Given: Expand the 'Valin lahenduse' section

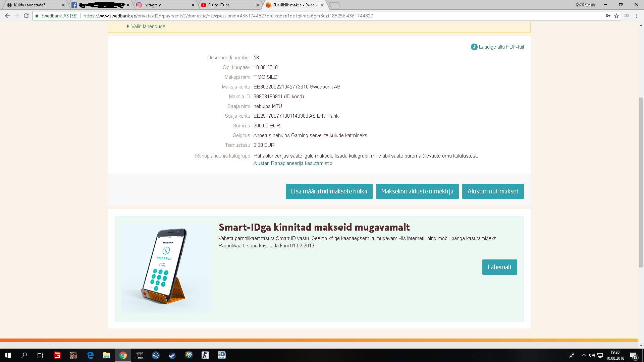Looking at the screenshot, I should click(x=146, y=26).
